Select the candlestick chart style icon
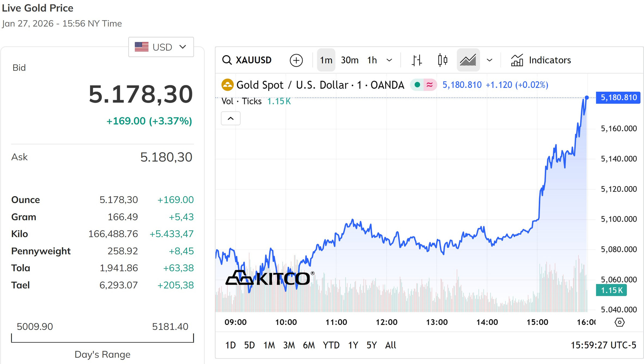Screen dimensions: 644x364 click(x=443, y=60)
